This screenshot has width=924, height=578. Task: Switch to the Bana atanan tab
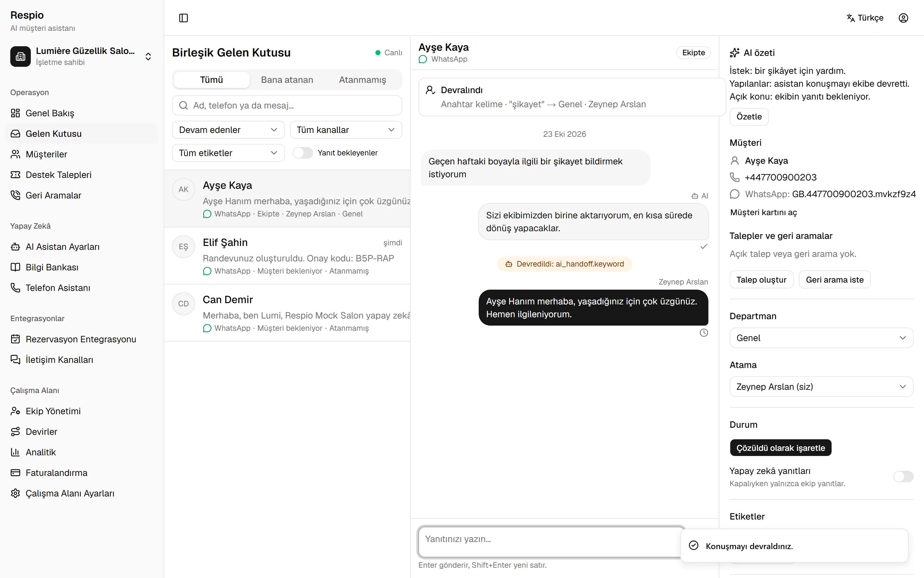point(287,80)
